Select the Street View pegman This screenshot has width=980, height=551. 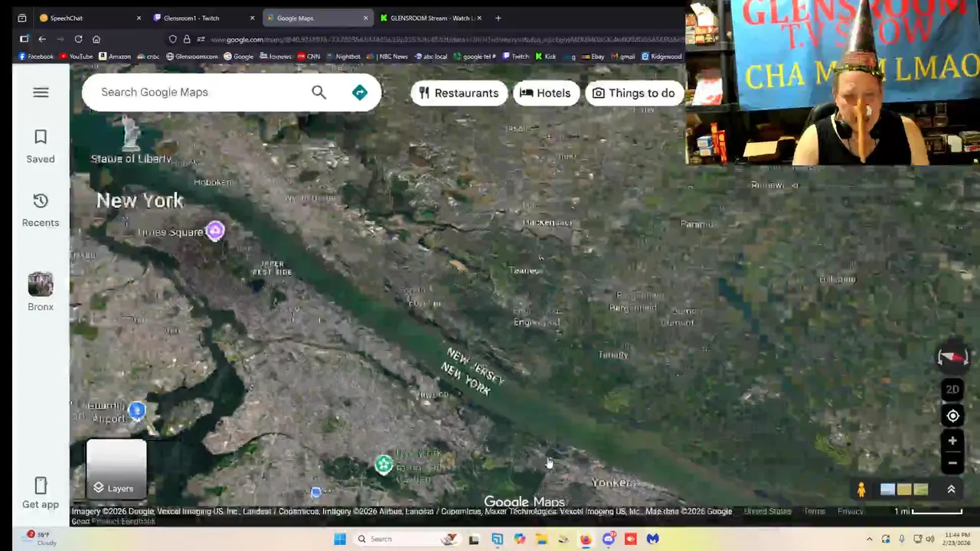point(861,490)
